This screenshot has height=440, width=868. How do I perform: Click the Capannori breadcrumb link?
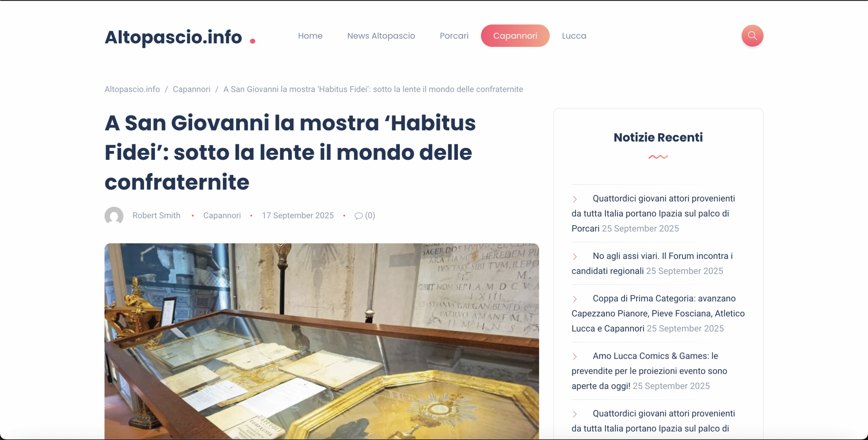point(191,89)
